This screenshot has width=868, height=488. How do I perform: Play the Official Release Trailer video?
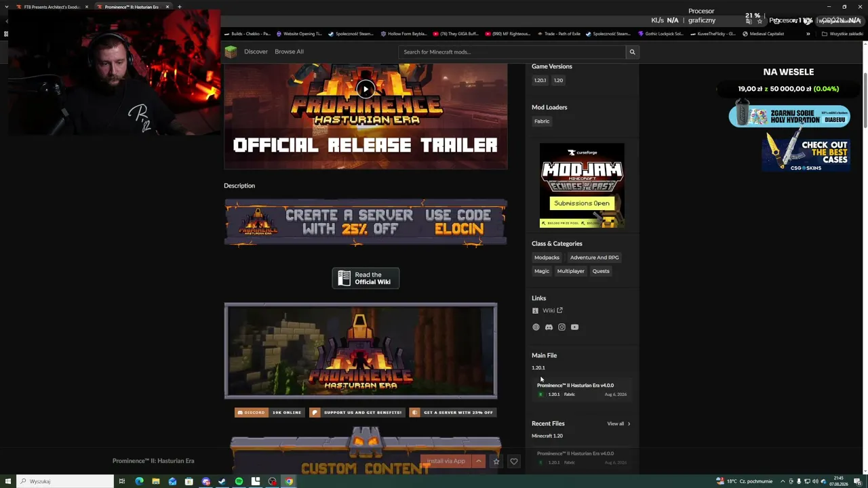tap(366, 89)
